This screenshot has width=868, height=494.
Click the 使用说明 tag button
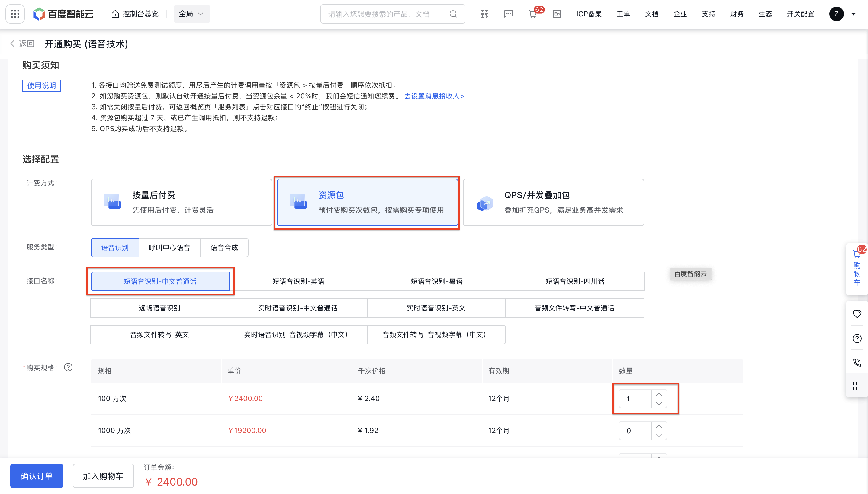pos(41,85)
